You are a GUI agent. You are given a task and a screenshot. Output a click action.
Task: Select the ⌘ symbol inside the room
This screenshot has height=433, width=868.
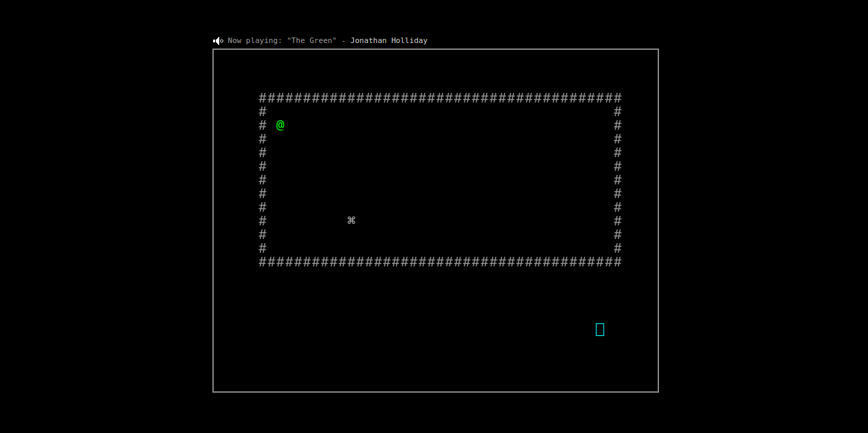click(351, 221)
